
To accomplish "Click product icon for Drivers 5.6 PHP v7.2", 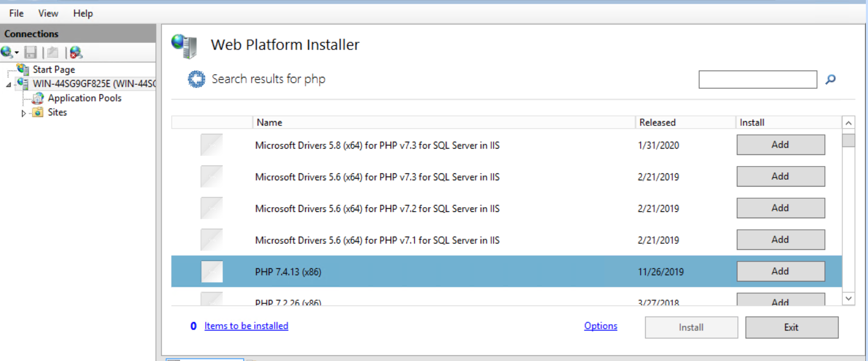I will pos(212,208).
